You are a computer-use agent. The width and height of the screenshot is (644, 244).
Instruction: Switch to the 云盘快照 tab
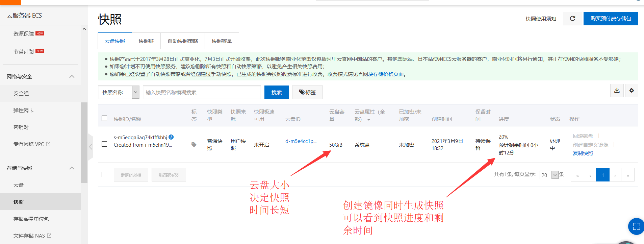115,41
